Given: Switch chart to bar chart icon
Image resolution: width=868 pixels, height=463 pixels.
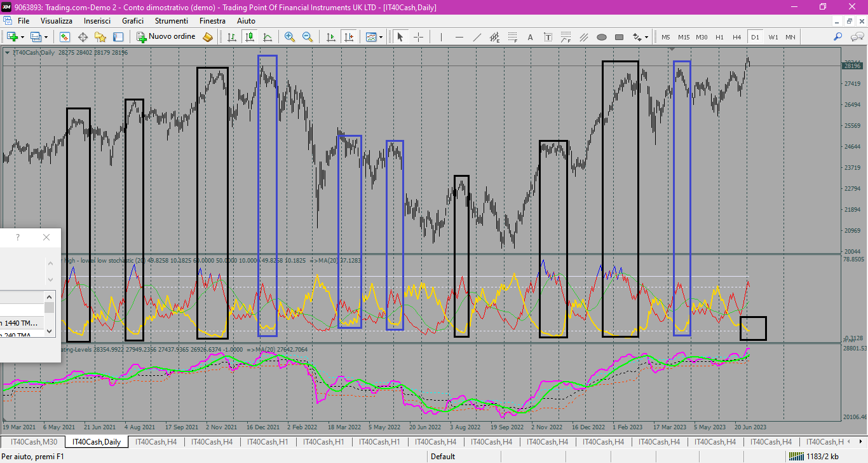Looking at the screenshot, I should coord(232,37).
